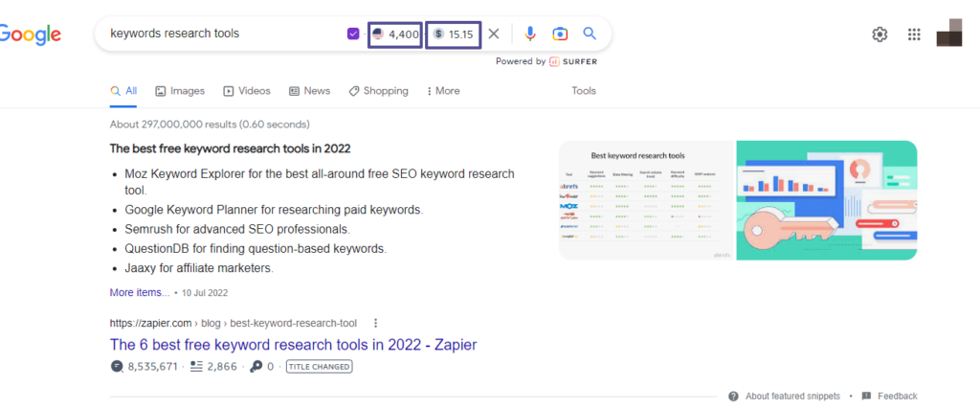This screenshot has height=409, width=980.
Task: Click the traffic icon showing 8,535,671
Action: coord(117,367)
